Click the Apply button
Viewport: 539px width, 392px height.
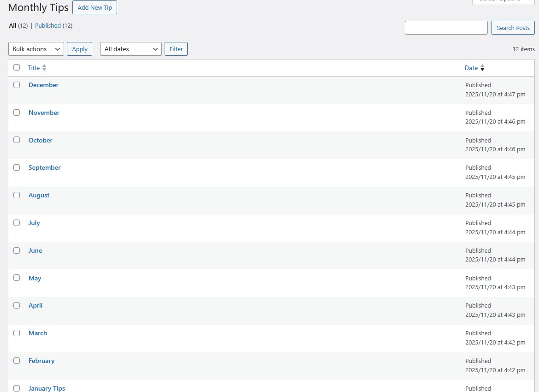pyautogui.click(x=79, y=49)
